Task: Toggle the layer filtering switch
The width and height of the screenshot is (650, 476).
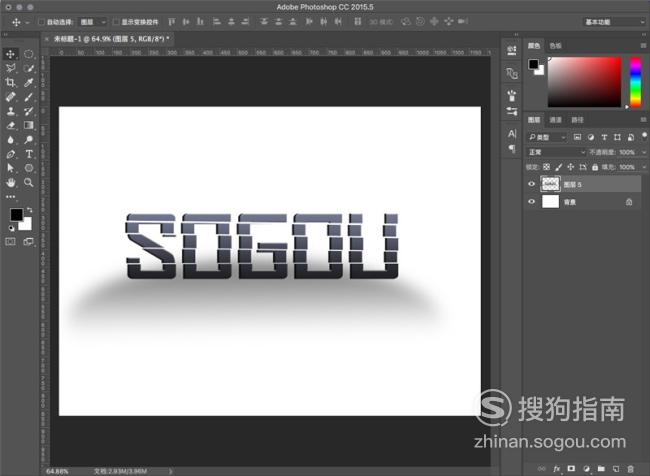Action: pyautogui.click(x=644, y=136)
